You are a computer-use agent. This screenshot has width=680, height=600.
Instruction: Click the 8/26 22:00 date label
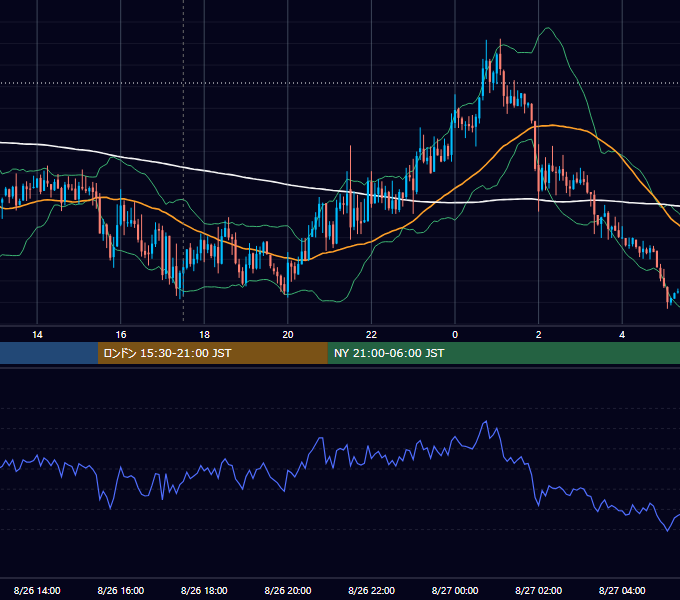pyautogui.click(x=372, y=590)
